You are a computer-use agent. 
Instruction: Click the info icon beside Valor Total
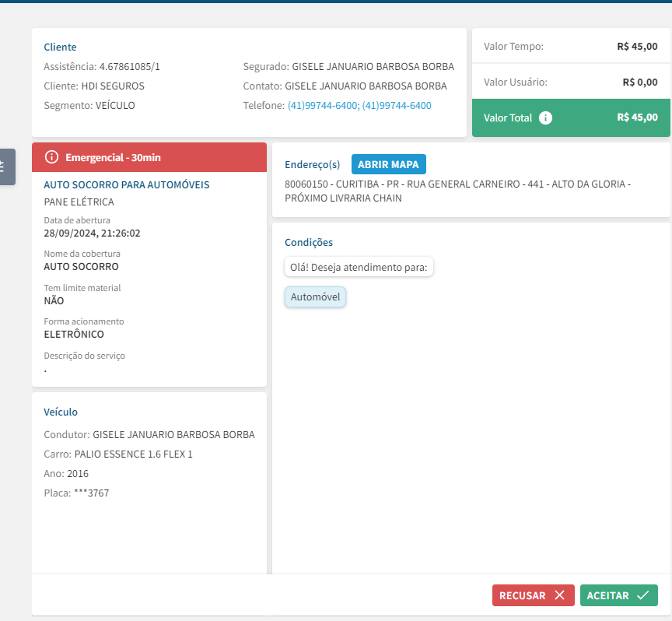(x=546, y=118)
